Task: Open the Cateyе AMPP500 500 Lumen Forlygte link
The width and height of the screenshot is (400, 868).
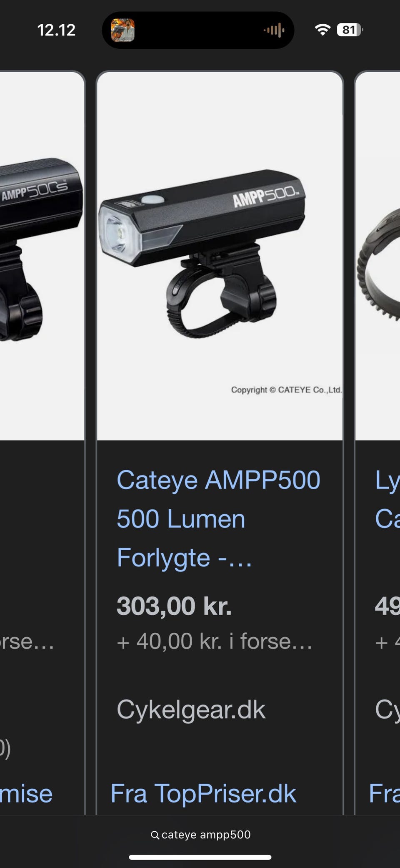Action: click(218, 518)
